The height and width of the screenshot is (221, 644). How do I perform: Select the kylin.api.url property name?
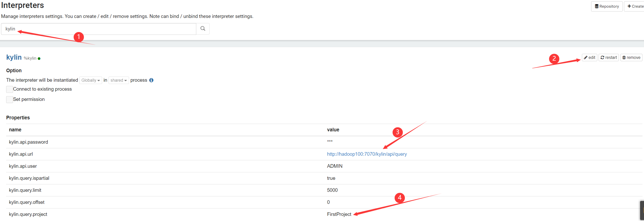(21, 154)
